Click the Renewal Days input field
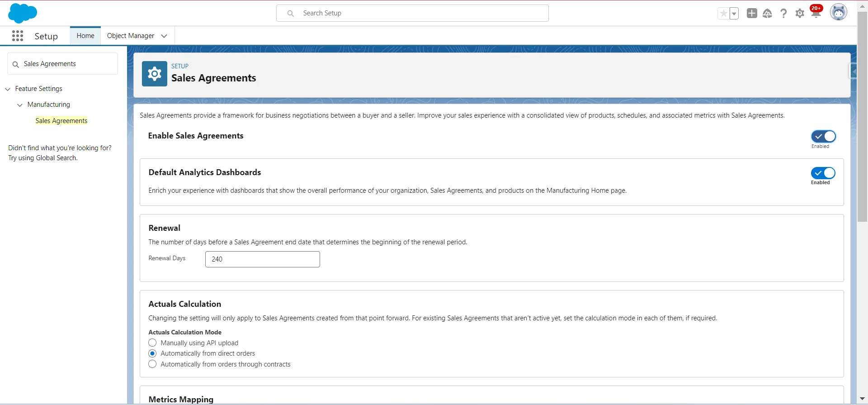The image size is (868, 405). click(263, 259)
